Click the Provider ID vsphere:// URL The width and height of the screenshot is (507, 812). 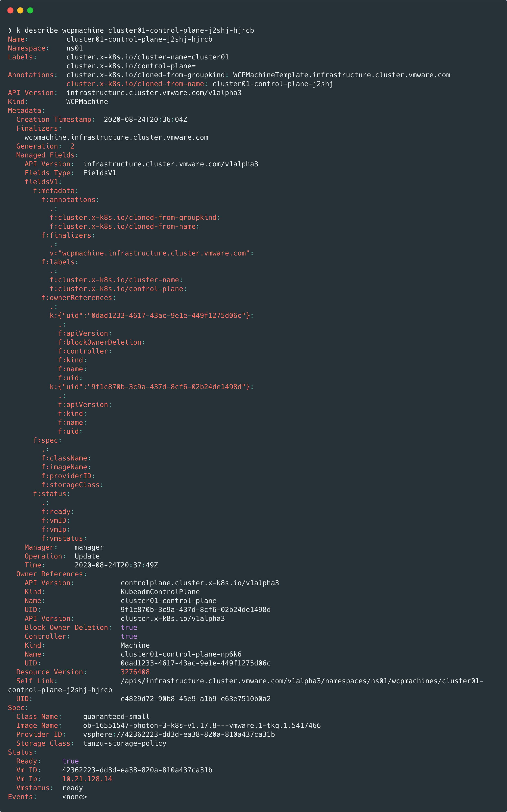pyautogui.click(x=179, y=734)
